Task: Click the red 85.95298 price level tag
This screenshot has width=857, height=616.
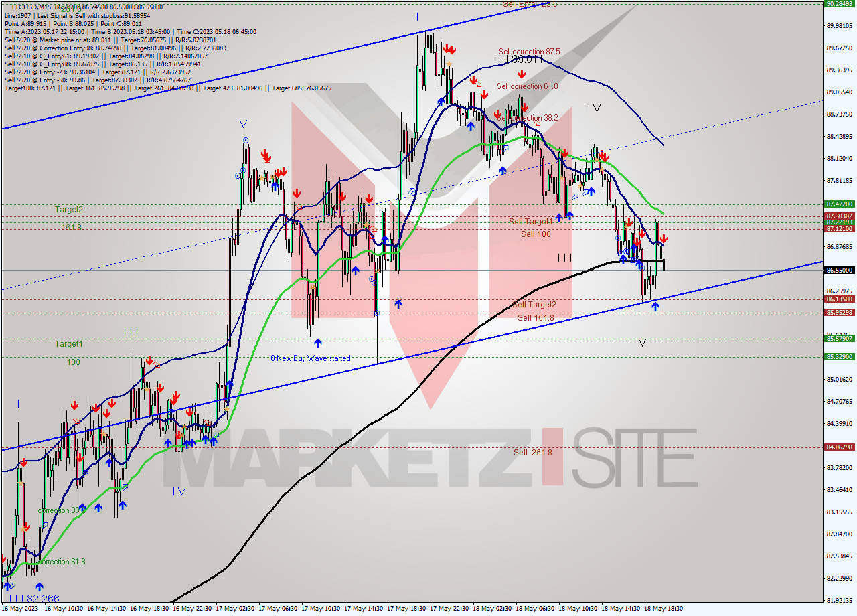Action: coord(839,312)
